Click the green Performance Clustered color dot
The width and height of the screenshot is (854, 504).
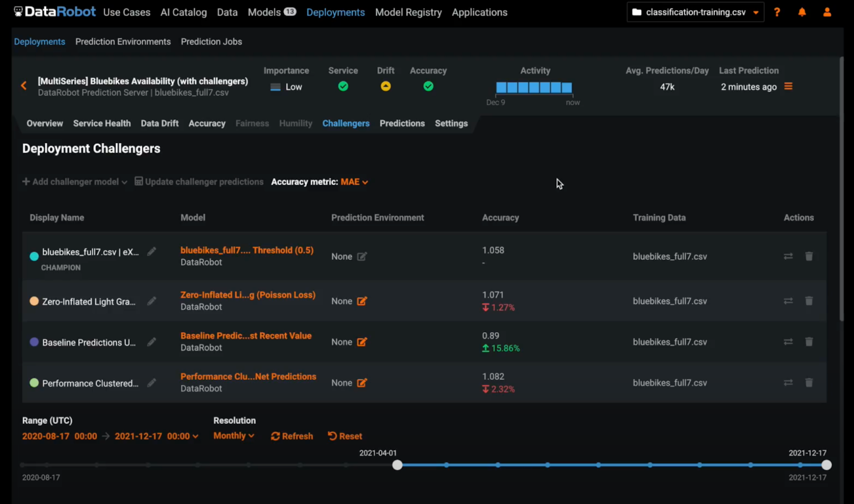pos(34,383)
